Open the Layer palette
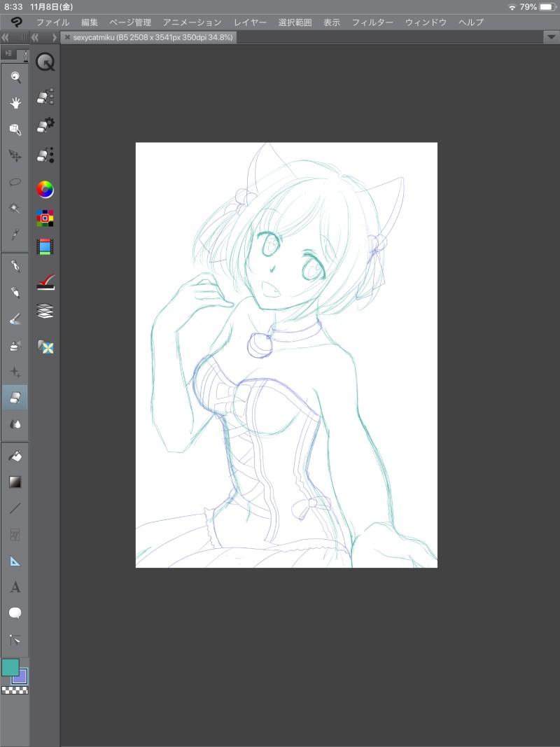The height and width of the screenshot is (747, 560). click(45, 311)
